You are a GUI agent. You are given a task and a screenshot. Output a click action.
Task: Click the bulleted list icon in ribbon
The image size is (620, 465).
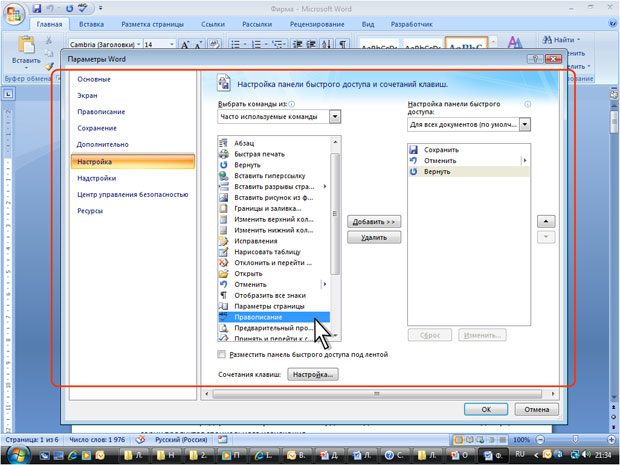(236, 44)
